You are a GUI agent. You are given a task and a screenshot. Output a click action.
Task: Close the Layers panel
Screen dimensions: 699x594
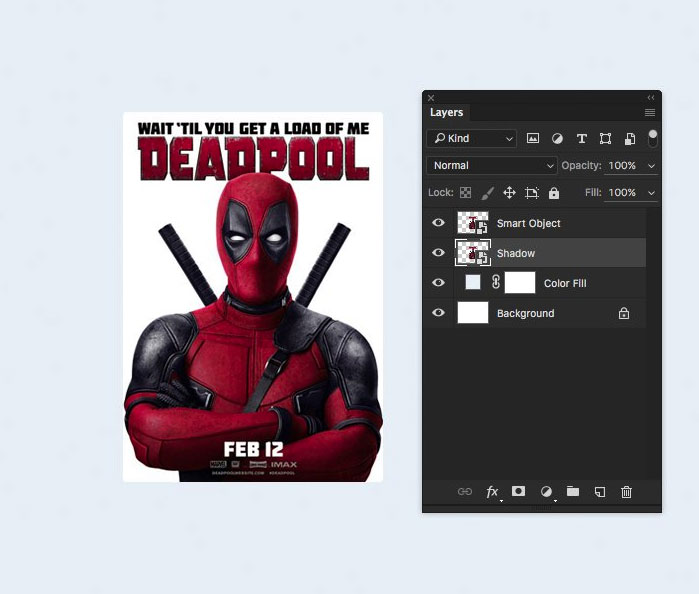pyautogui.click(x=431, y=98)
